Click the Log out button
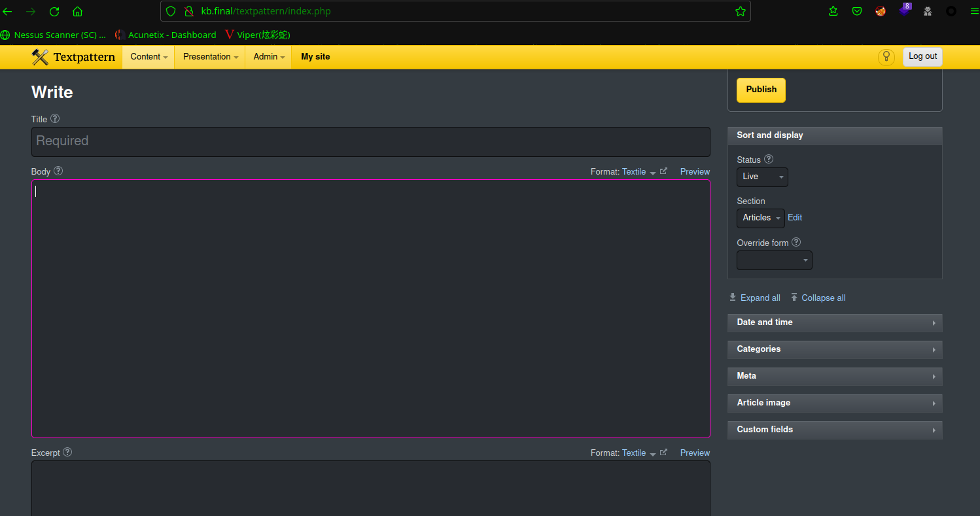 pos(922,56)
